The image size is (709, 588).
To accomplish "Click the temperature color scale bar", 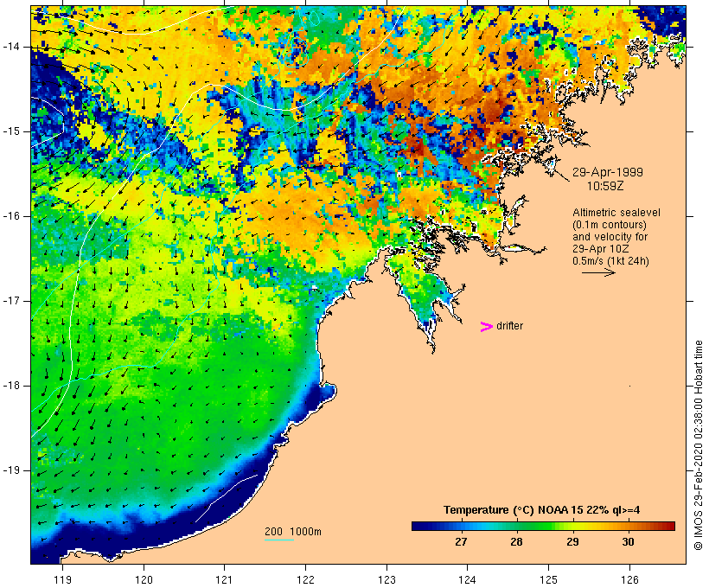I will (543, 526).
